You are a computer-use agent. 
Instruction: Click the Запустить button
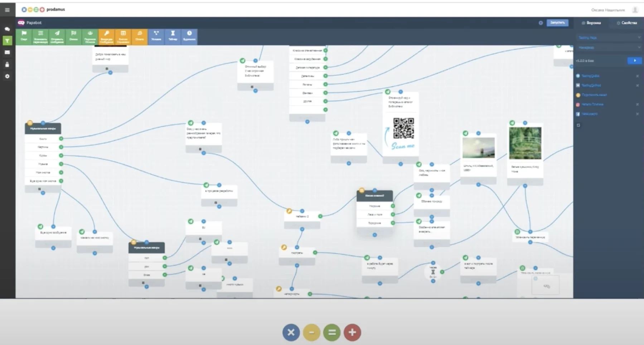(557, 23)
